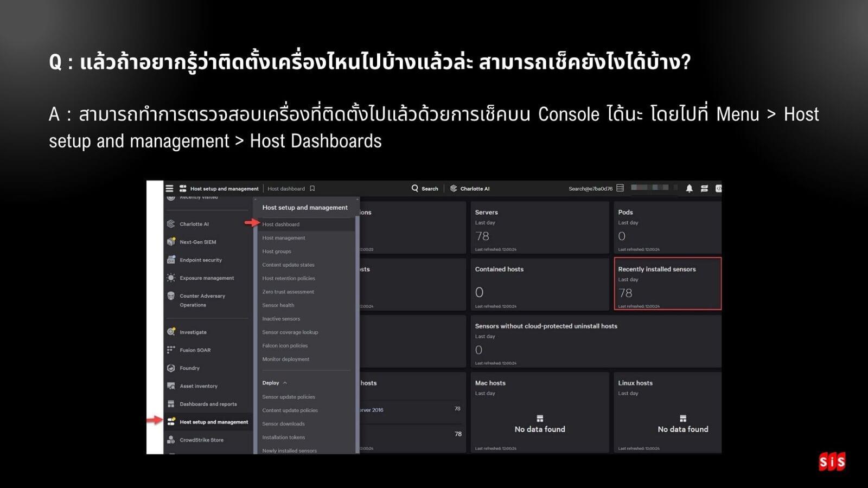The width and height of the screenshot is (868, 488).
Task: Click the no-data icon in Linux hosts
Action: [683, 419]
